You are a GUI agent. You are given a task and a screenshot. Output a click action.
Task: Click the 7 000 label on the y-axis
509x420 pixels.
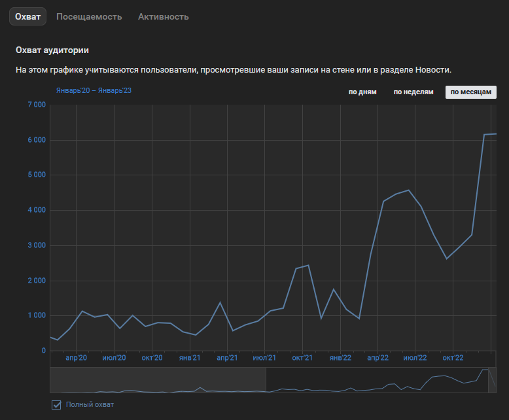[35, 105]
